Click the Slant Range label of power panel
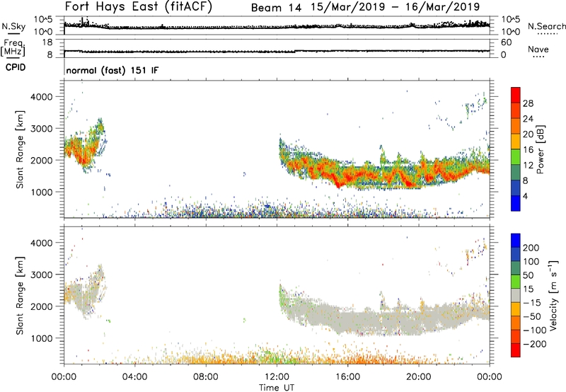The width and height of the screenshot is (566, 392). [20, 149]
